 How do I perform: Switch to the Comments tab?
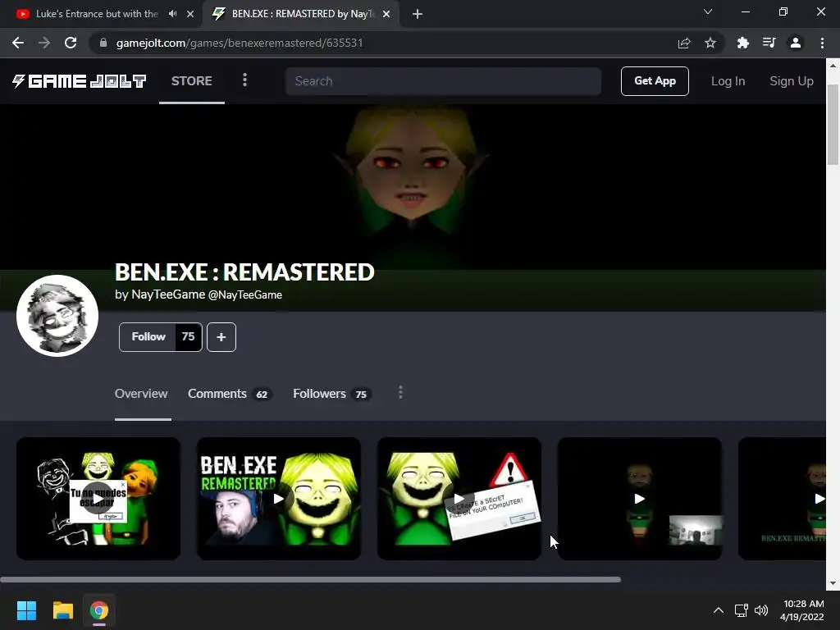230,394
